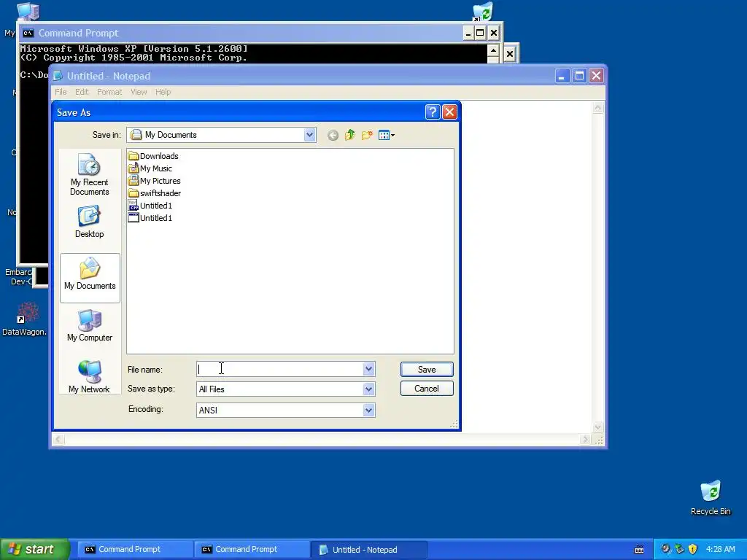Click the Start button

tap(34, 549)
